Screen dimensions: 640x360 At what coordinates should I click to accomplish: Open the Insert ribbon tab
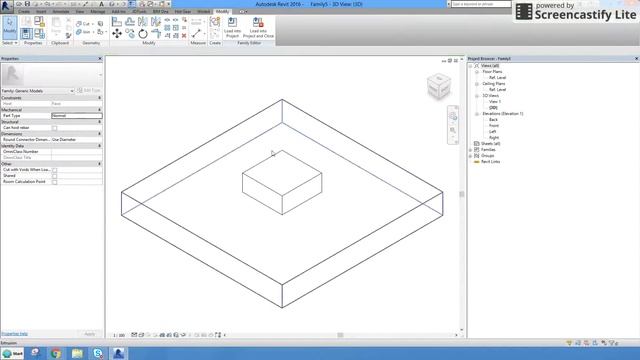point(41,11)
